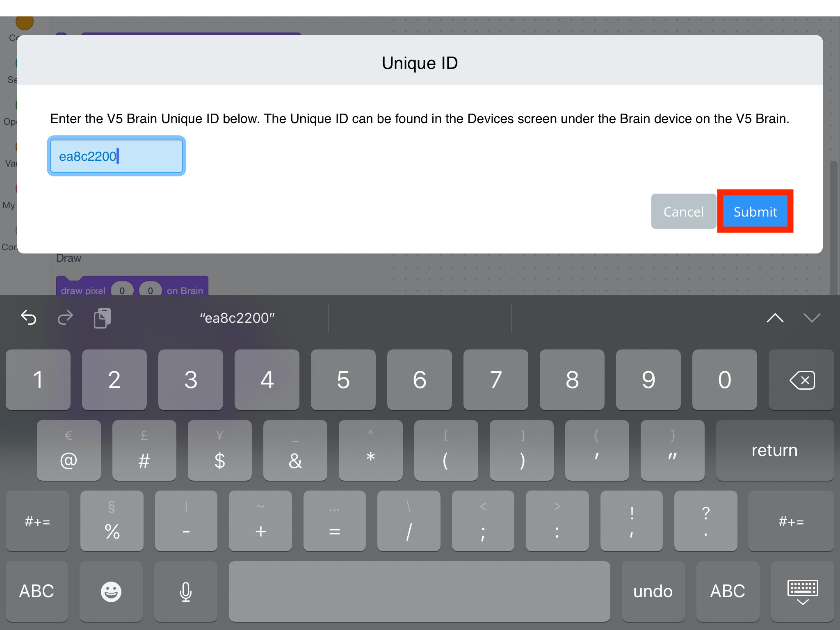Screen dimensions: 840x630
Task: Tap the - minus key
Action: point(186,521)
